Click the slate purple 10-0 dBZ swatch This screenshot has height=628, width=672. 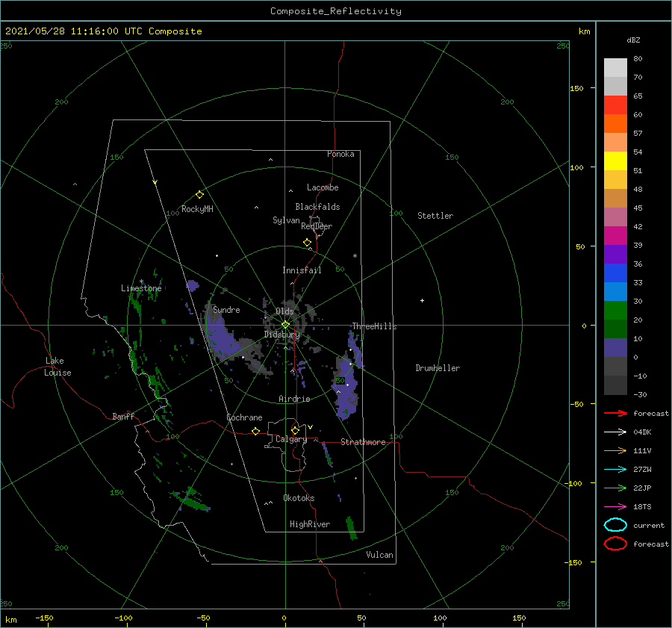tap(615, 348)
